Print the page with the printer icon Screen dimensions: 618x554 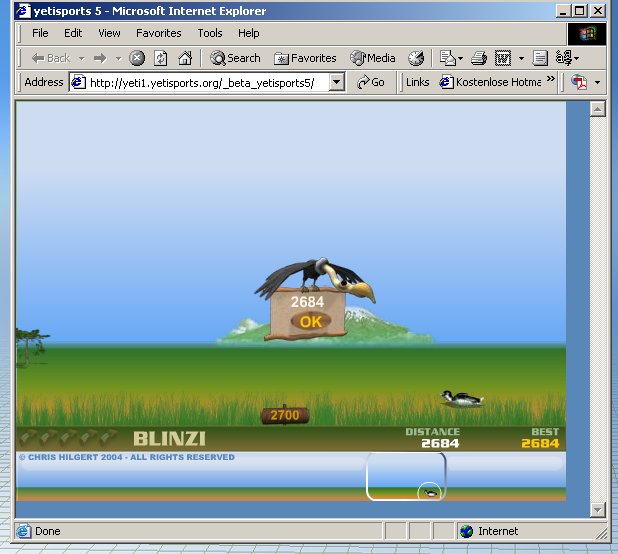coord(479,58)
